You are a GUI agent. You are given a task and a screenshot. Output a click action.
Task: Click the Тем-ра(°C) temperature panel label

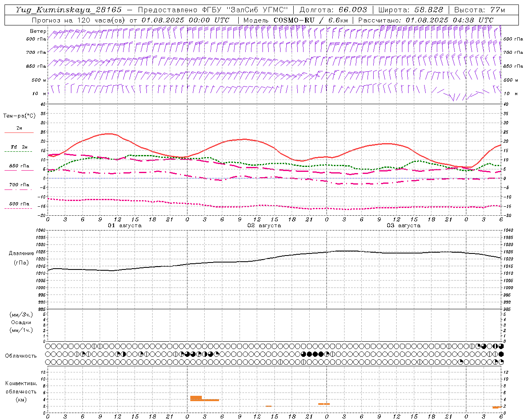click(x=19, y=116)
